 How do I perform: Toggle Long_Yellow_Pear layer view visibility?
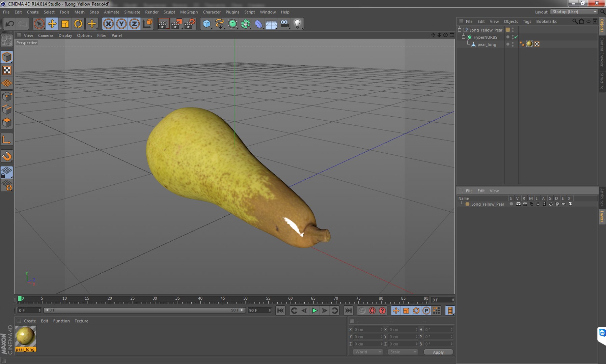(518, 204)
